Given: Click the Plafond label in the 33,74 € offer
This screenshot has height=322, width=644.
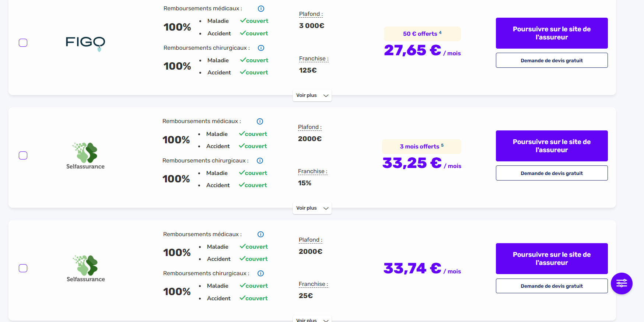Looking at the screenshot, I should pyautogui.click(x=310, y=240).
